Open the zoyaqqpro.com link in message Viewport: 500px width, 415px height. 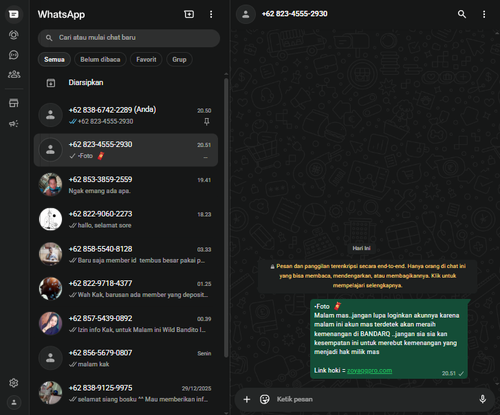pyautogui.click(x=369, y=371)
